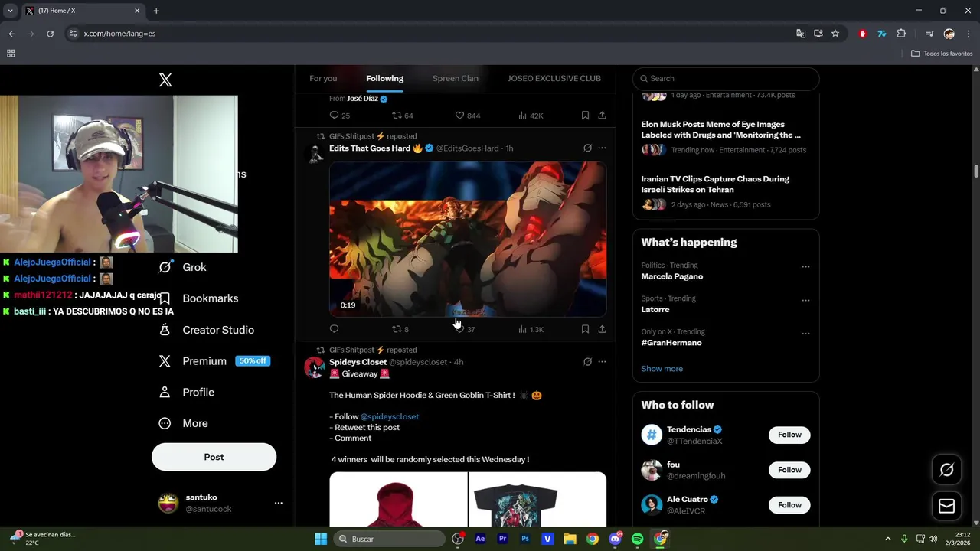The width and height of the screenshot is (980, 551).
Task: Show hidden system tray icons
Action: pyautogui.click(x=888, y=539)
